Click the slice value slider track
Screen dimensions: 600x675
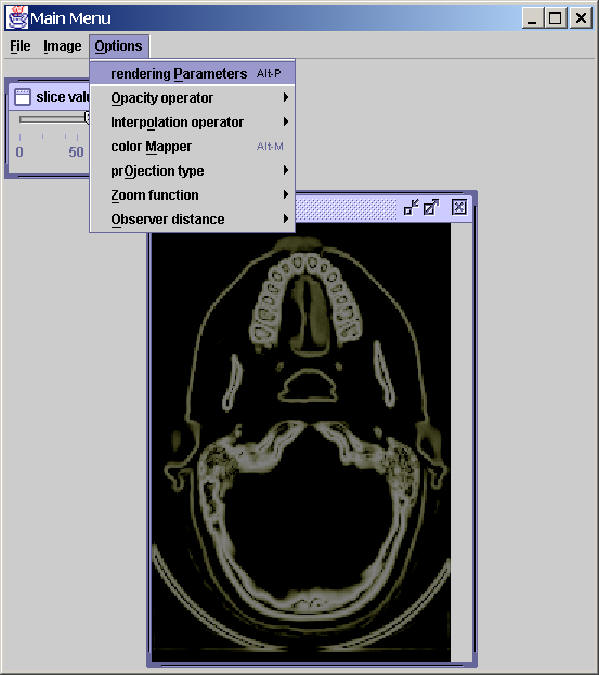[50, 118]
